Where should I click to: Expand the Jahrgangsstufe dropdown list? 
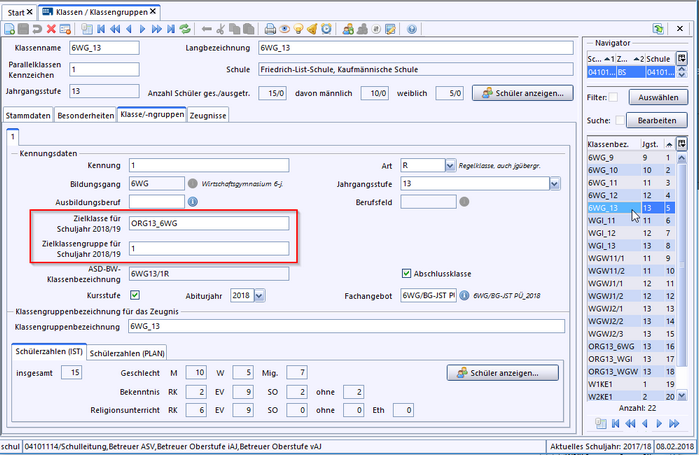554,184
